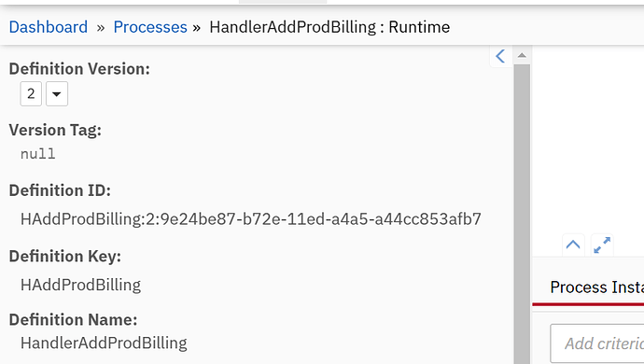Screen dimensions: 644x364
Task: Collapse the diagram panel using up chevron
Action: 573,245
